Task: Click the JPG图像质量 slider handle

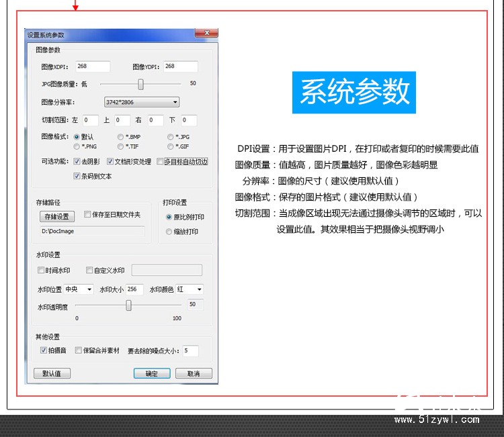Action: click(140, 84)
